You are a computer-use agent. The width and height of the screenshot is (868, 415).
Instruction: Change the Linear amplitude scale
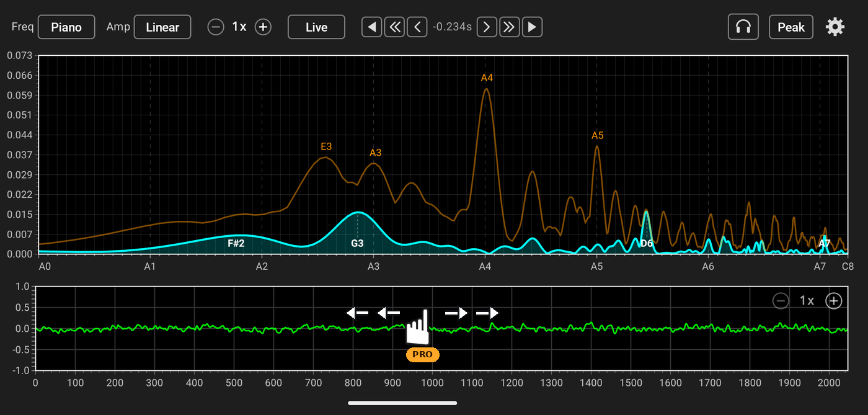(162, 27)
